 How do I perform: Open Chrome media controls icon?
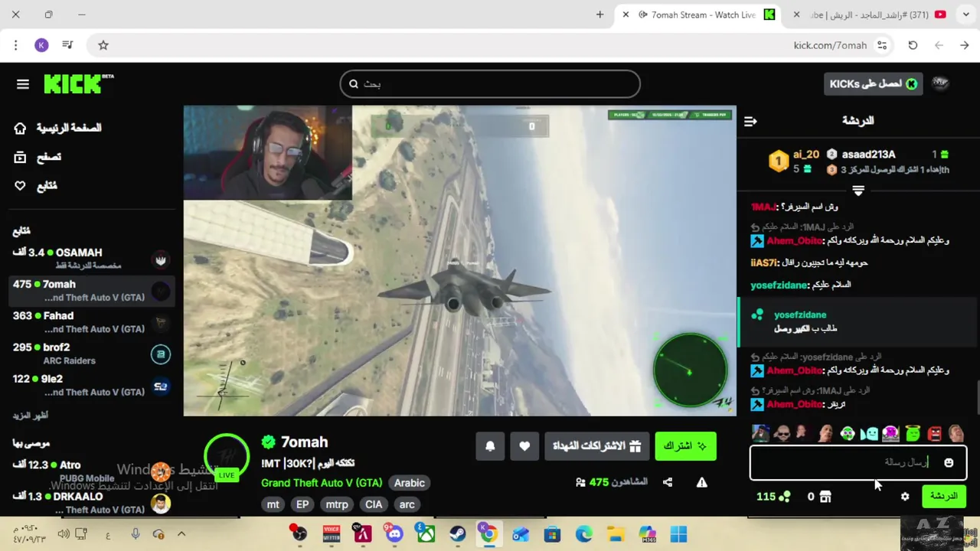tap(67, 45)
